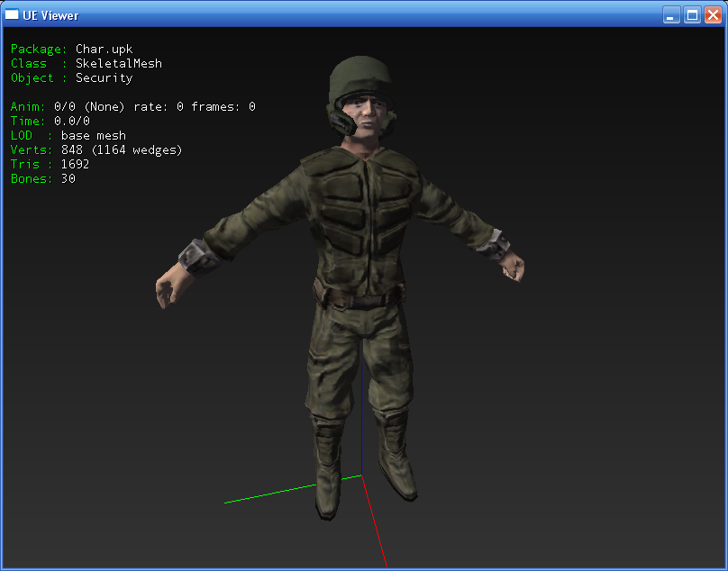Click the UE Viewer title bar text
Viewport: 728px width, 571px height.
(x=51, y=15)
